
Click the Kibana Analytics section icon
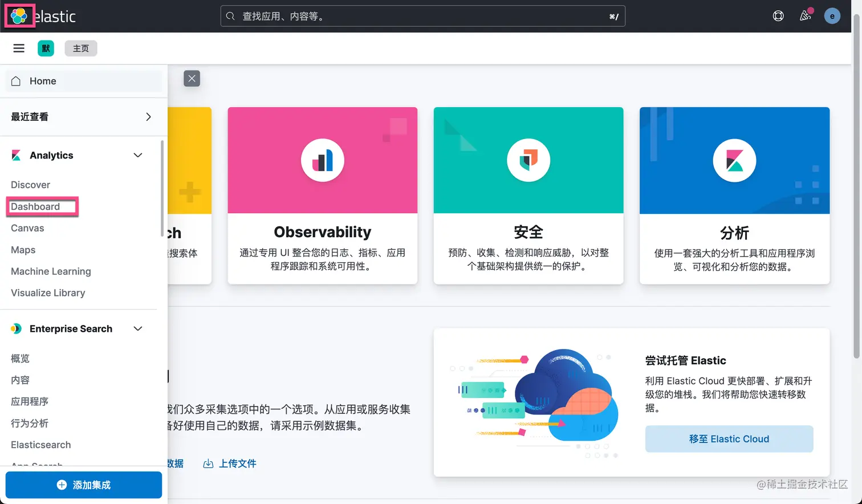[16, 155]
